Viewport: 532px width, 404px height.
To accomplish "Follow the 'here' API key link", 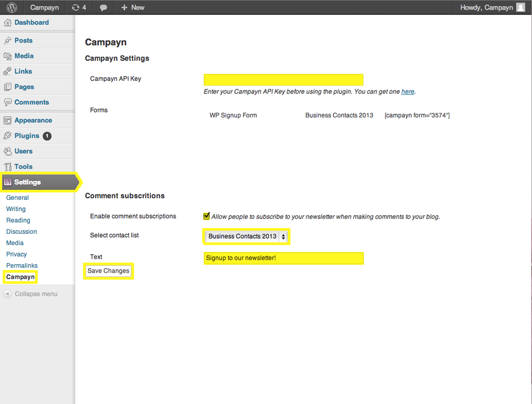I will pyautogui.click(x=408, y=91).
